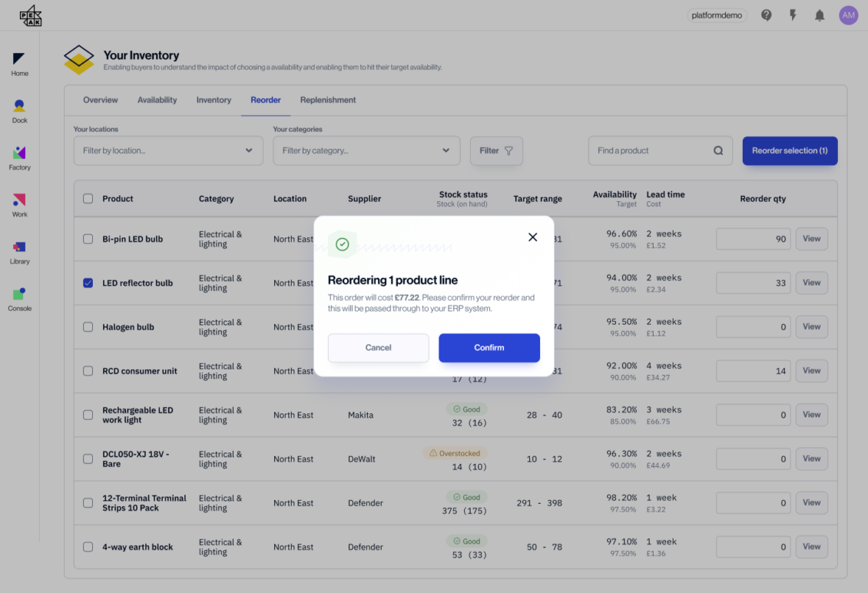Go to Factory in the sidebar
868x593 pixels.
pyautogui.click(x=19, y=154)
